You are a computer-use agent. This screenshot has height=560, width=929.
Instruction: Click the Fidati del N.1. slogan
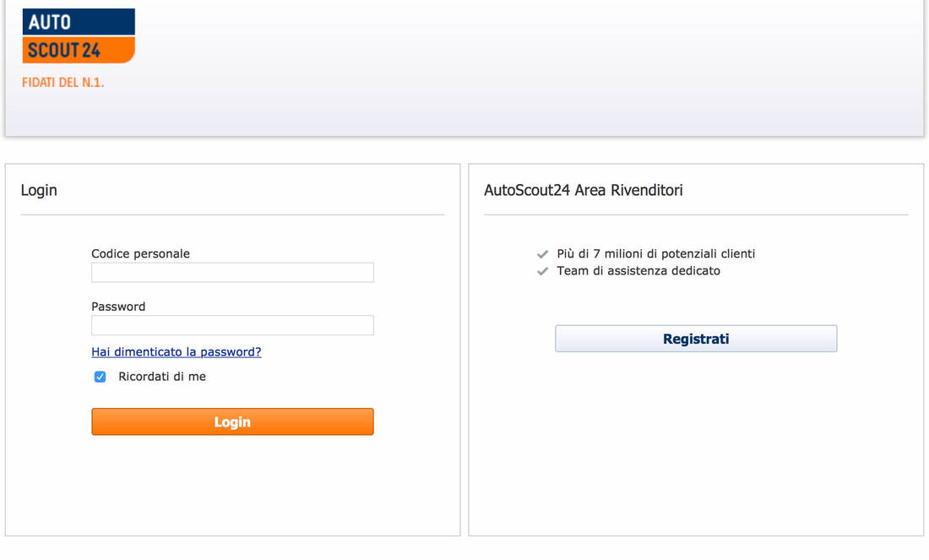coord(62,83)
